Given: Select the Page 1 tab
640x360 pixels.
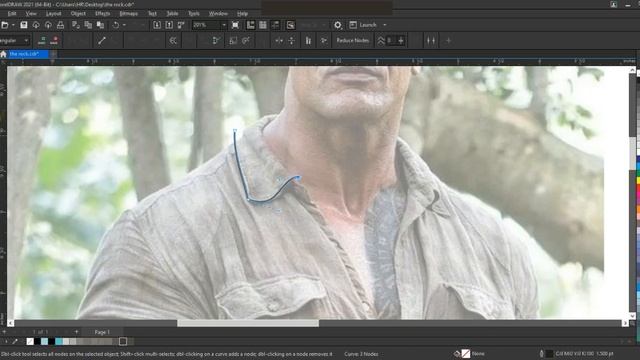Looking at the screenshot, I should pos(102,332).
